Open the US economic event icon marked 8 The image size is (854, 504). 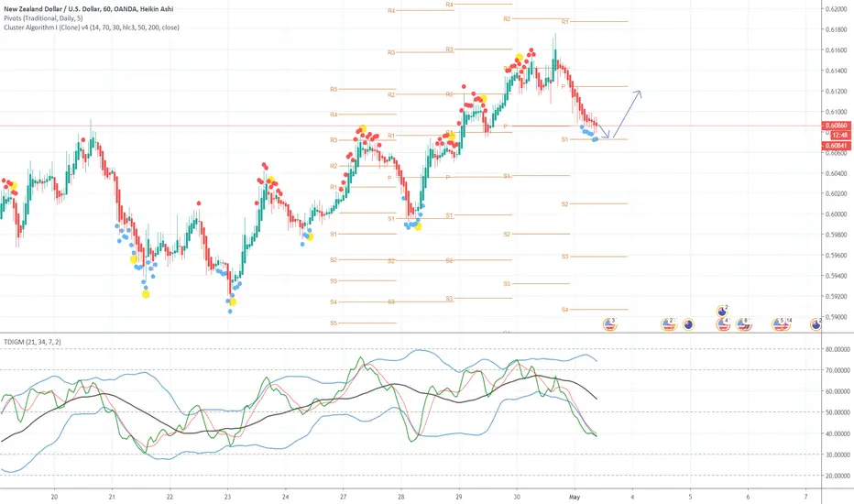click(x=744, y=324)
